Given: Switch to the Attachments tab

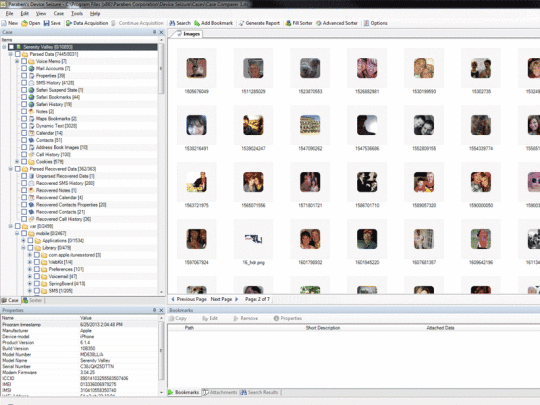Looking at the screenshot, I should tap(220, 392).
